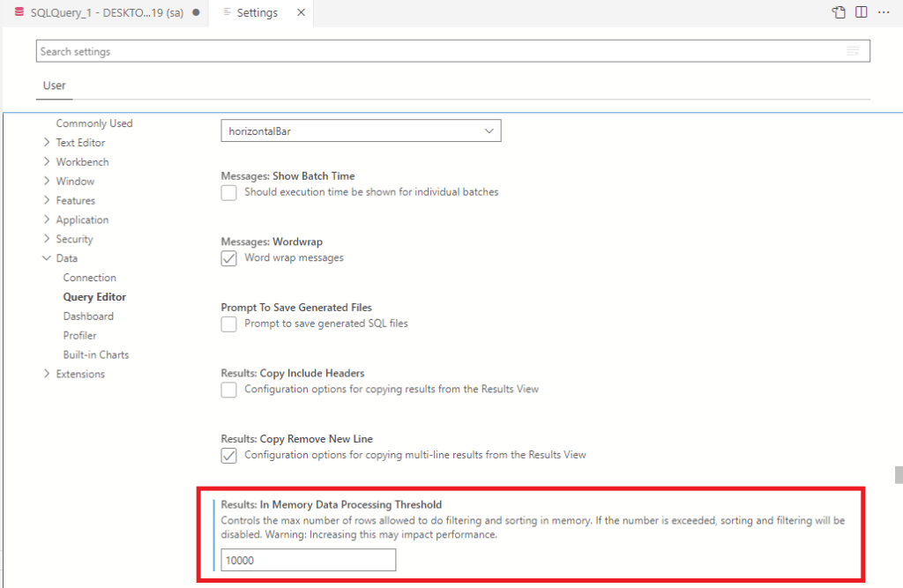Click the Split Editor icon

(859, 12)
